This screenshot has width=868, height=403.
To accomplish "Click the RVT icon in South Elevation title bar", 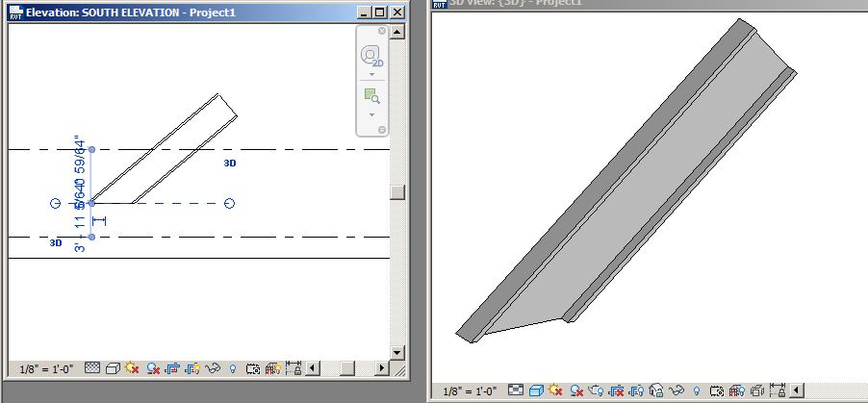I will [15, 13].
